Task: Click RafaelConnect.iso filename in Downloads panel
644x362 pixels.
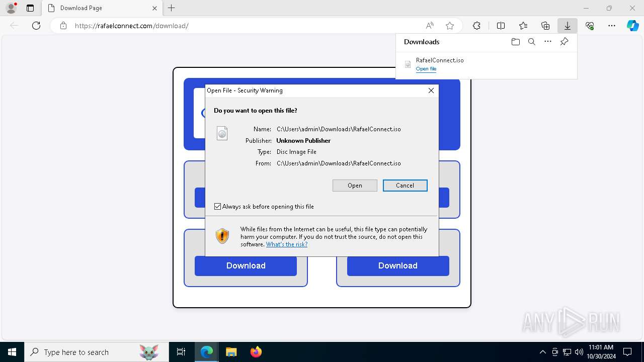Action: click(440, 60)
